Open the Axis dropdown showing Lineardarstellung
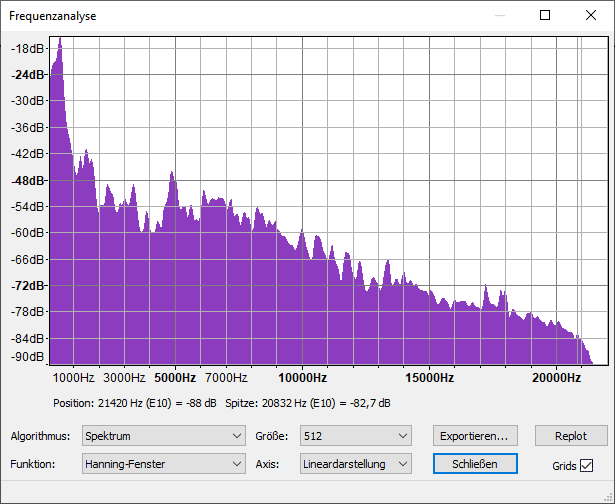The width and height of the screenshot is (615, 504). (355, 464)
